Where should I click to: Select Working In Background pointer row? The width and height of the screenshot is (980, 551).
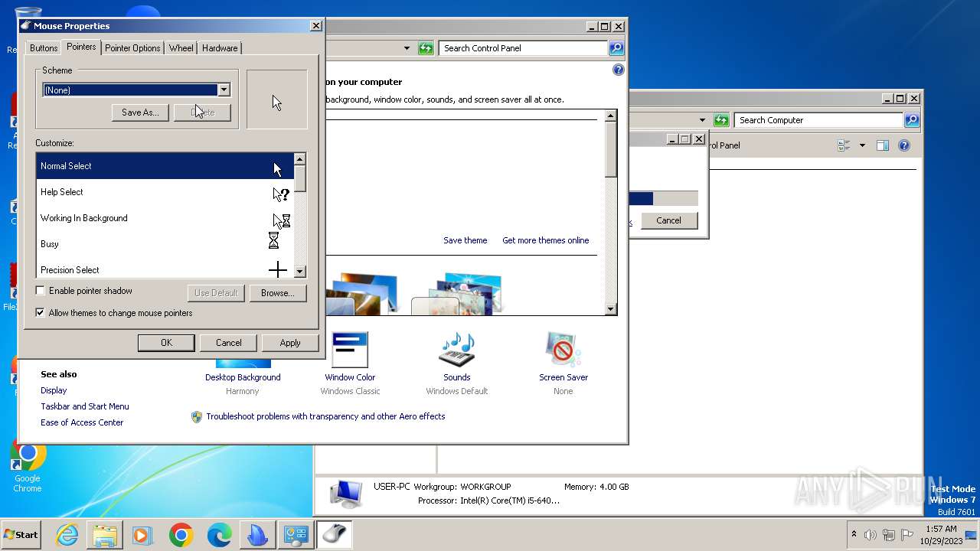(x=165, y=218)
